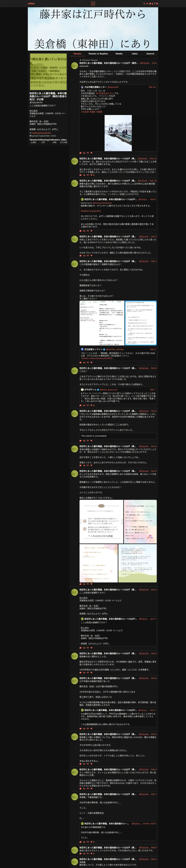Open the Jan 5 date of quoted tweet
The height and width of the screenshot is (868, 186).
tap(153, 619)
